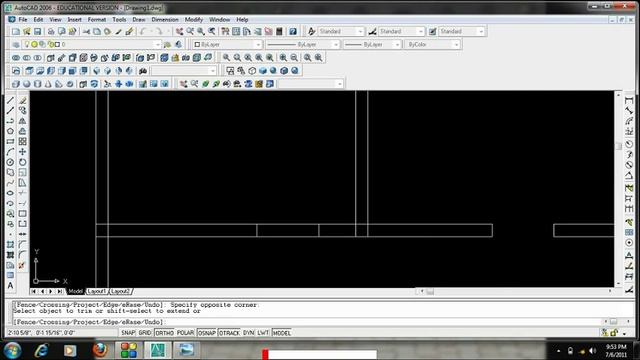Open the AutoCAD Help question-mark icon

click(x=293, y=31)
